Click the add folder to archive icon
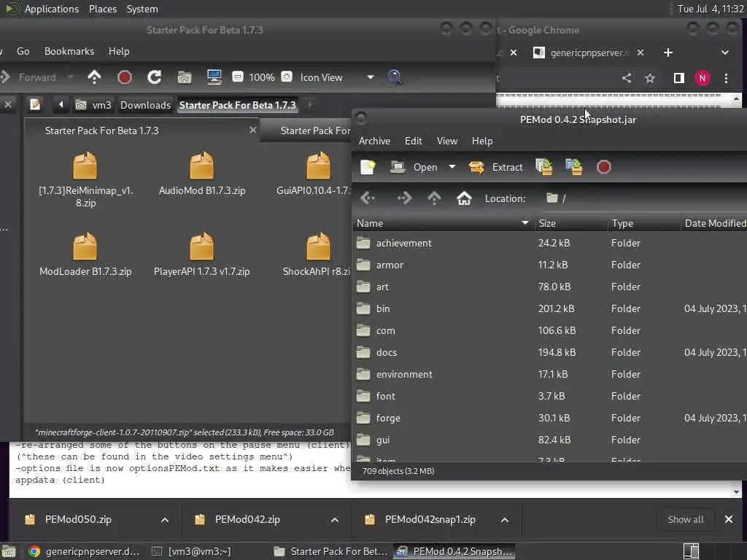Screen dimensions: 747x560 [x=574, y=167]
